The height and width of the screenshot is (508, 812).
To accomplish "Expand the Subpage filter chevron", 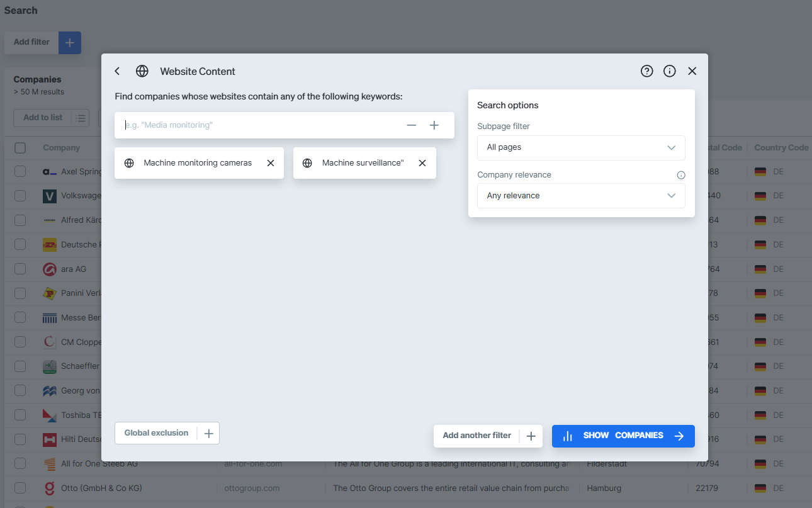I will pos(671,147).
